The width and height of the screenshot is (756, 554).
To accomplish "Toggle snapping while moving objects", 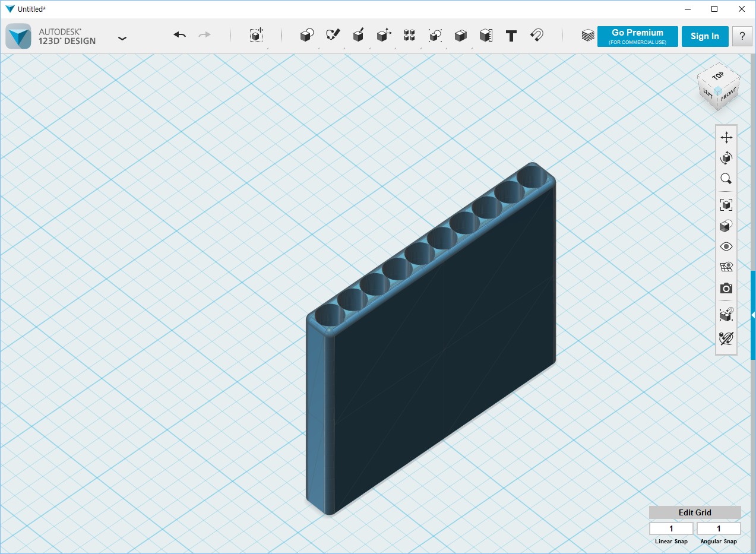I will coord(726,315).
